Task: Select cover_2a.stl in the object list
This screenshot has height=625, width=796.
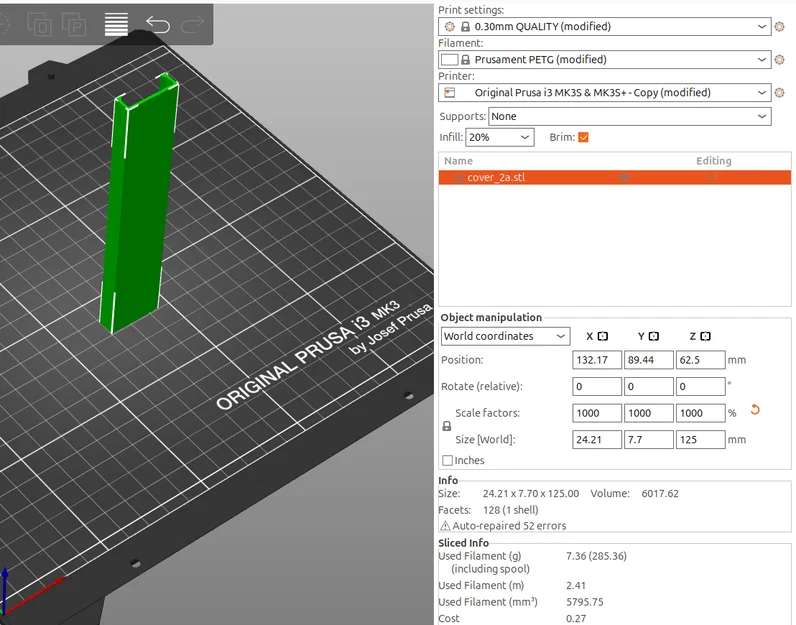Action: 614,177
